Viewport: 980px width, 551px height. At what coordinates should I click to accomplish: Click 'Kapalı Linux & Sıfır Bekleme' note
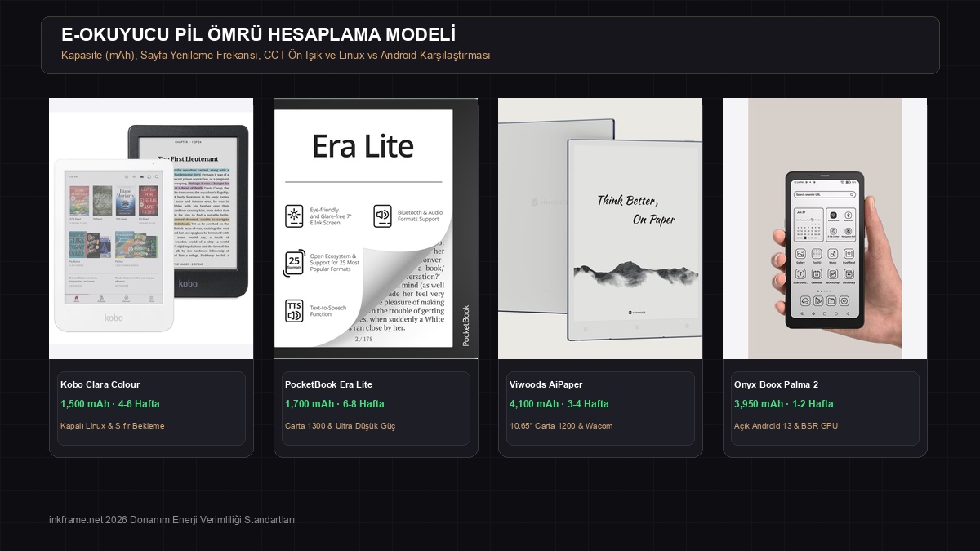113,426
